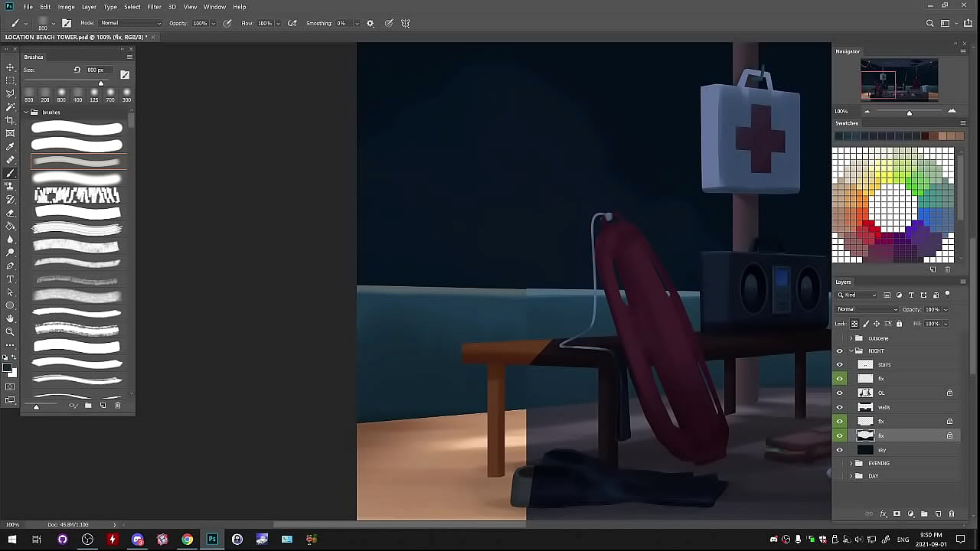Open brush smoothing options gear
The height and width of the screenshot is (551, 980).
point(371,24)
